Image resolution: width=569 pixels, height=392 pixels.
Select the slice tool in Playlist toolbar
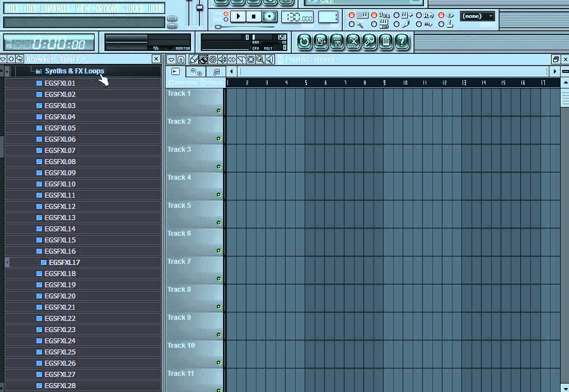[x=241, y=59]
